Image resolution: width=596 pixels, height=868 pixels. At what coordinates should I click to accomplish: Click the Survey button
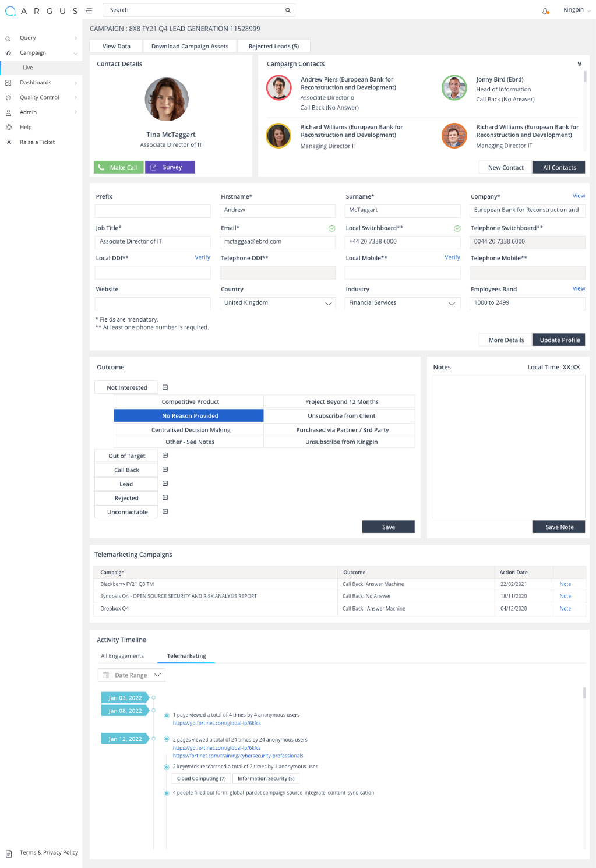170,167
